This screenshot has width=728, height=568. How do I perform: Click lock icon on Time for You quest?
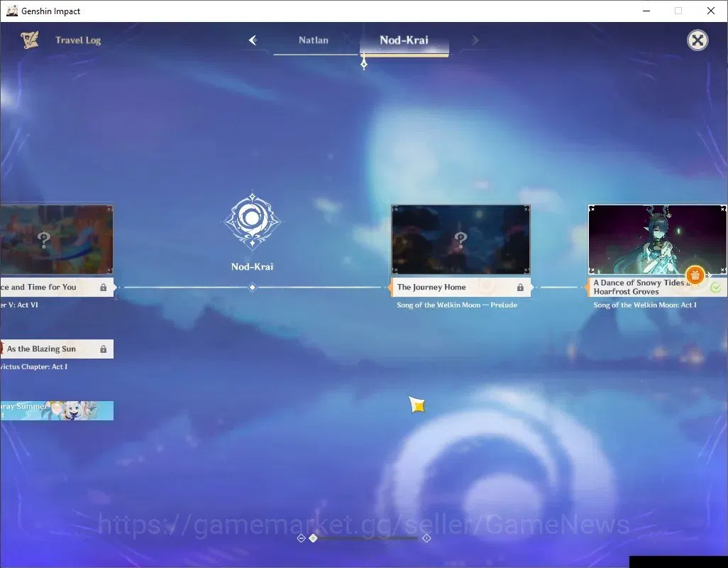(103, 288)
